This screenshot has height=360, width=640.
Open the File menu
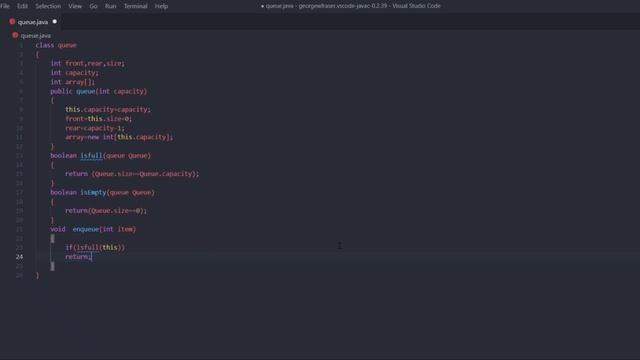[x=5, y=6]
